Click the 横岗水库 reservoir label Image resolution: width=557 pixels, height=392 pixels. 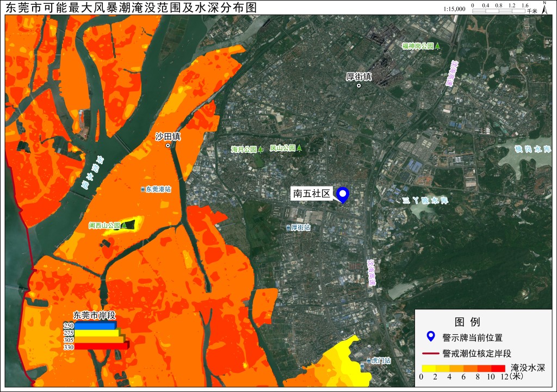tap(533, 150)
